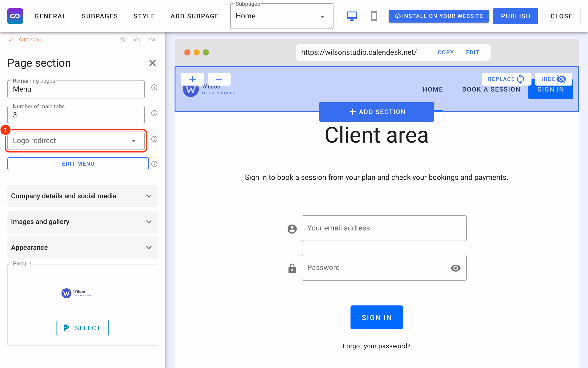Toggle password visibility eye icon

455,268
